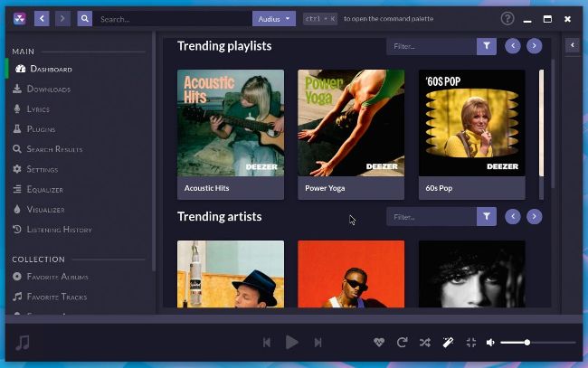Open Search Results in the sidebar
Screen dimensions: 588x368
tap(47, 149)
